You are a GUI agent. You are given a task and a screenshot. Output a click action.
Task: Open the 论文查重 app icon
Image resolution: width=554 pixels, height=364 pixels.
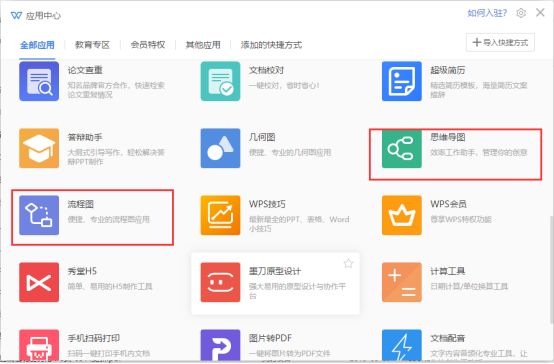(39, 81)
